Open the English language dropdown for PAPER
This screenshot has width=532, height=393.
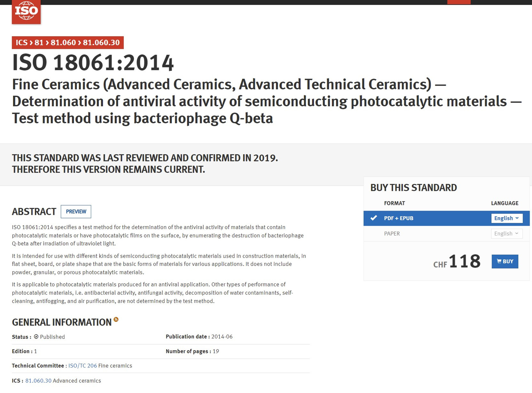[507, 233]
